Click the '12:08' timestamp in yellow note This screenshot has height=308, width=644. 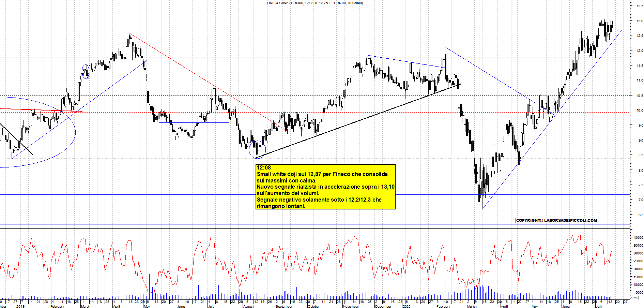[x=264, y=168]
